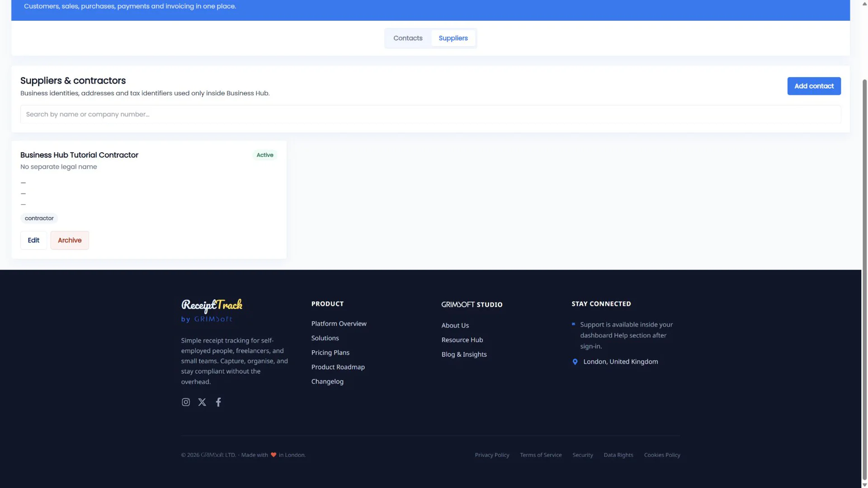Edit the Business Hub Tutorial Contractor

[x=33, y=240]
